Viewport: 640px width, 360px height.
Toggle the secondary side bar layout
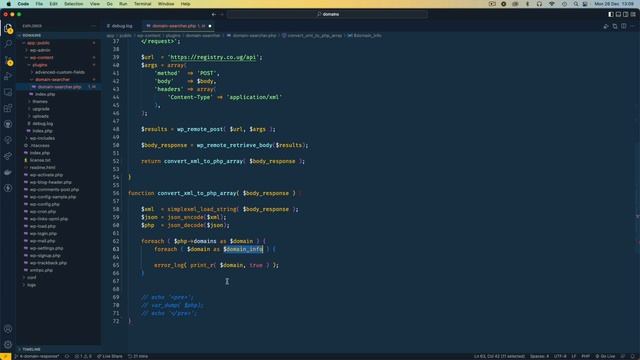coord(625,14)
